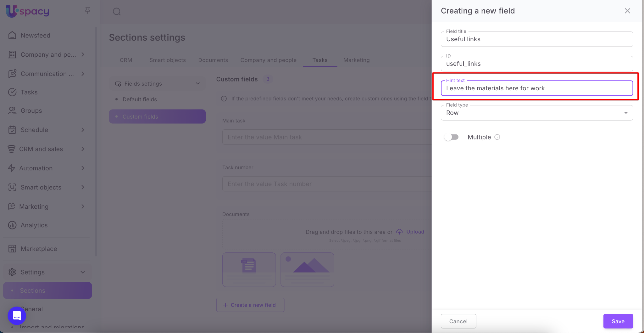Collapse the Settings sidebar section

(83, 272)
